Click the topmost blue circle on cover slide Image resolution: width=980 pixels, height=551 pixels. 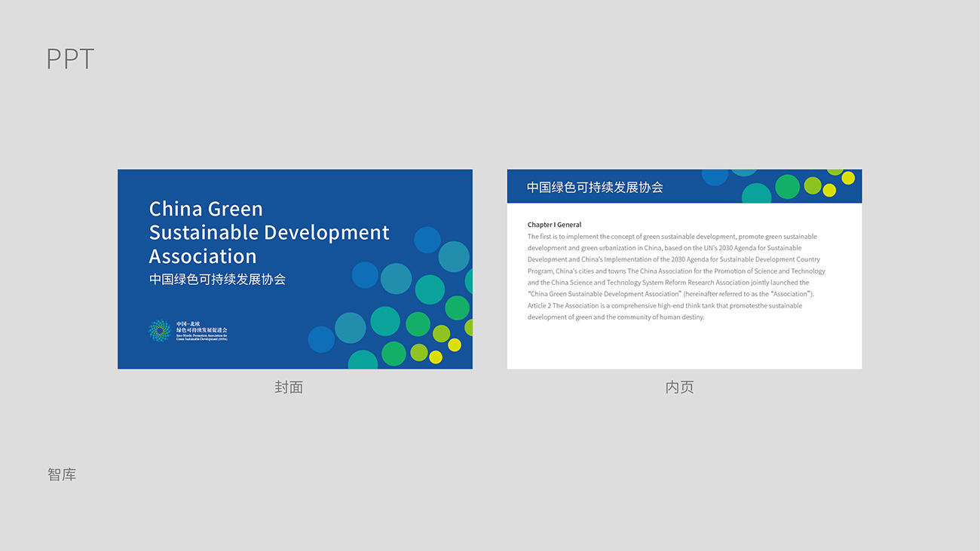(x=427, y=240)
